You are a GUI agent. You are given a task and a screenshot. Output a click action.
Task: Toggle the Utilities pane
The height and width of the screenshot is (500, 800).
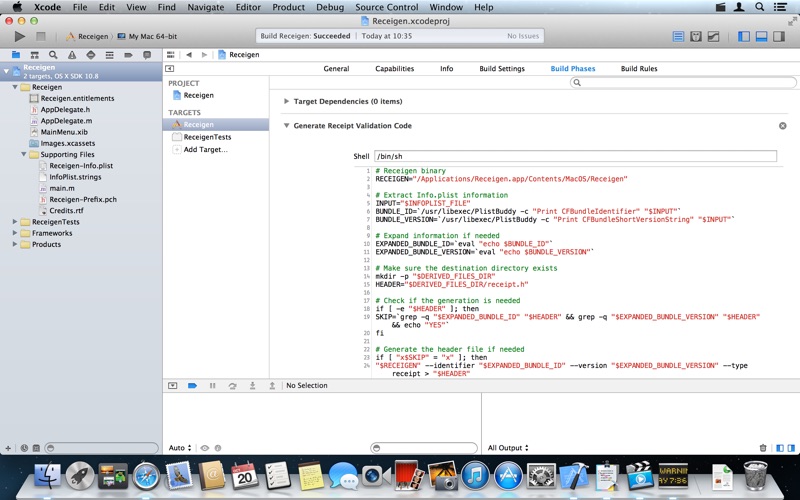[779, 36]
